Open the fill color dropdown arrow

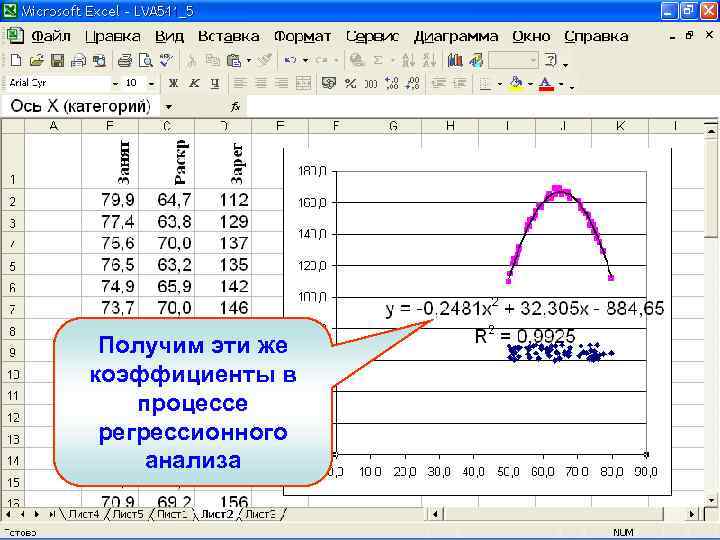tap(530, 84)
